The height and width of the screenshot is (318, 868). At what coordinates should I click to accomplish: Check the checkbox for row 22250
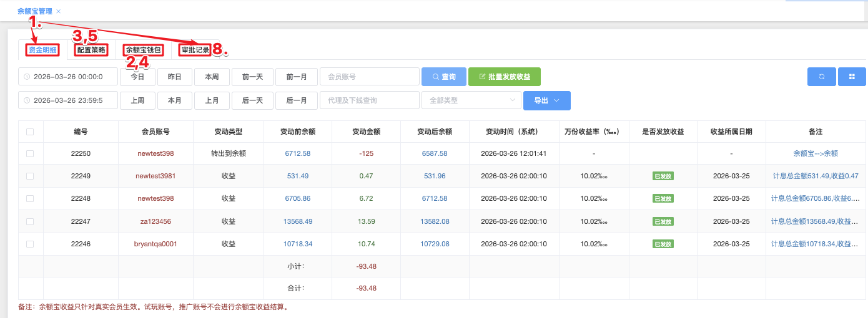[x=30, y=153]
